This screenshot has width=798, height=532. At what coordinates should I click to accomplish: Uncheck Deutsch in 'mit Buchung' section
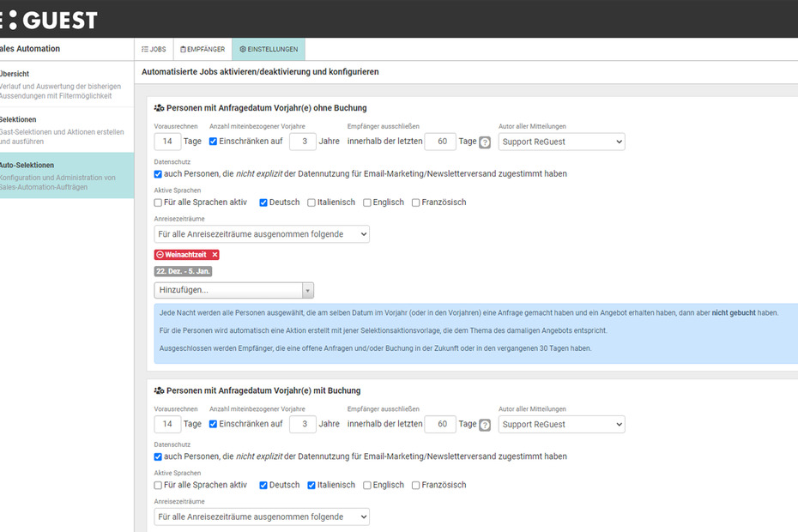pos(263,485)
